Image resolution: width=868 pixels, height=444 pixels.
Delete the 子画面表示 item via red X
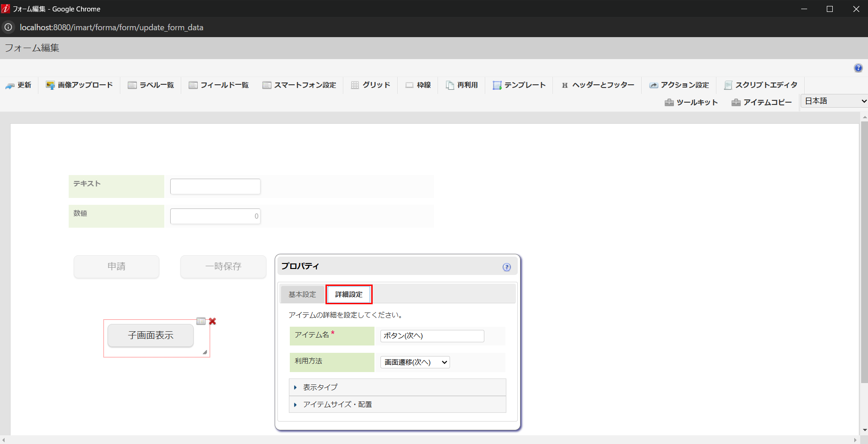click(x=212, y=321)
